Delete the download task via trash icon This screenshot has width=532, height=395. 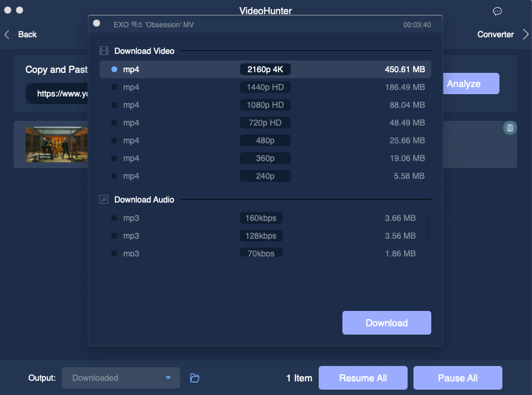point(510,127)
